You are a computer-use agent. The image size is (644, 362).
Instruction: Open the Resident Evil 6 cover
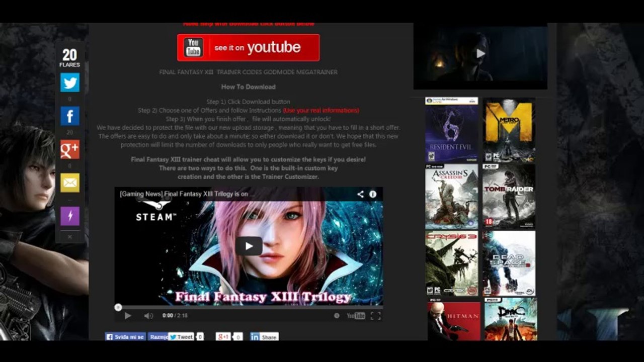(451, 130)
